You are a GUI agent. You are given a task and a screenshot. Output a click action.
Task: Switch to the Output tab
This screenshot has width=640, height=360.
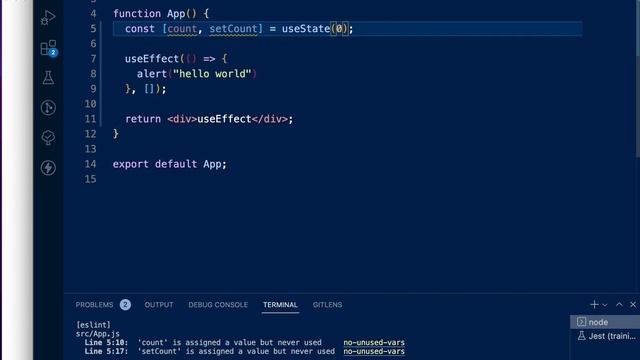click(x=159, y=305)
